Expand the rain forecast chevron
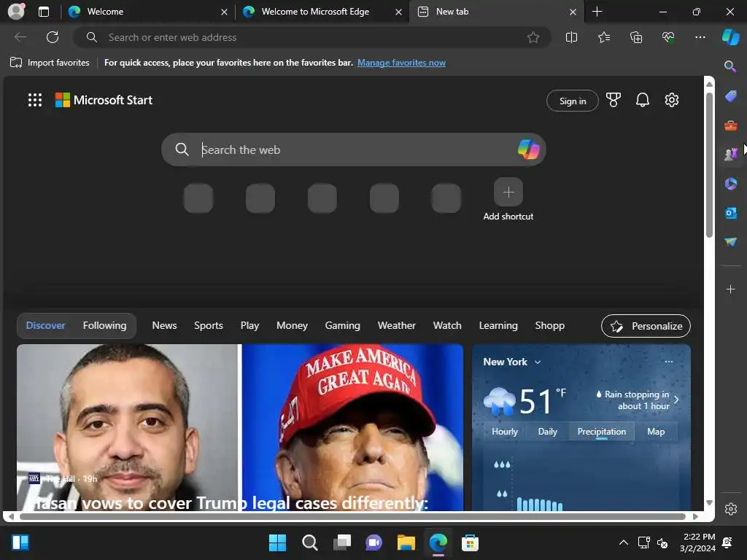This screenshot has width=747, height=560. click(676, 400)
